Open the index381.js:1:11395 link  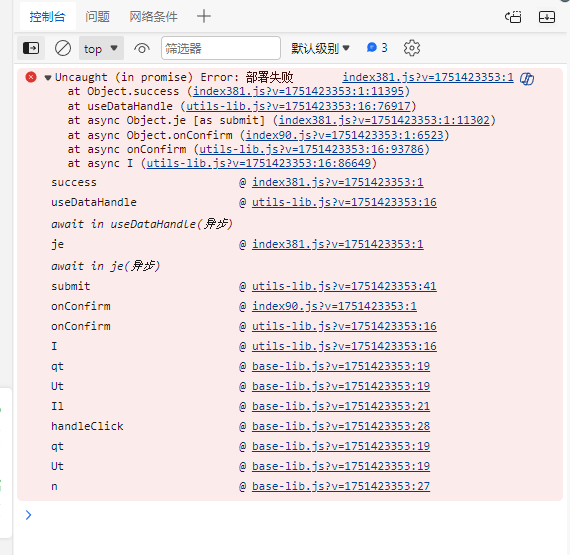[298, 91]
